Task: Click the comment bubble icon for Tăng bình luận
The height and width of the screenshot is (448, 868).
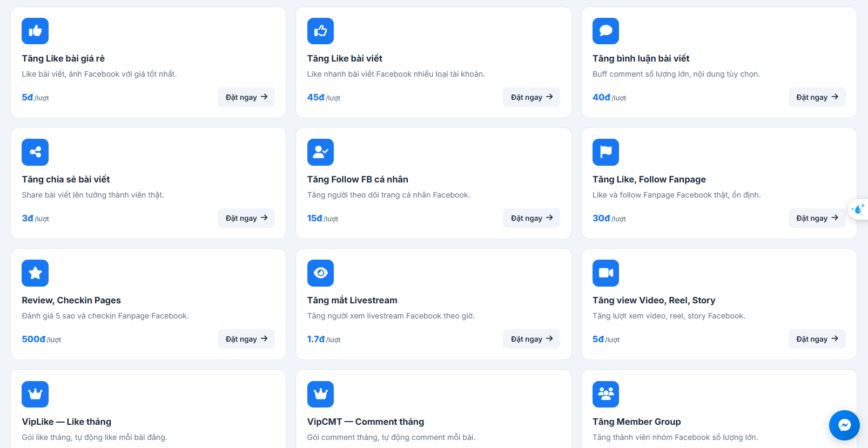Action: [x=605, y=31]
